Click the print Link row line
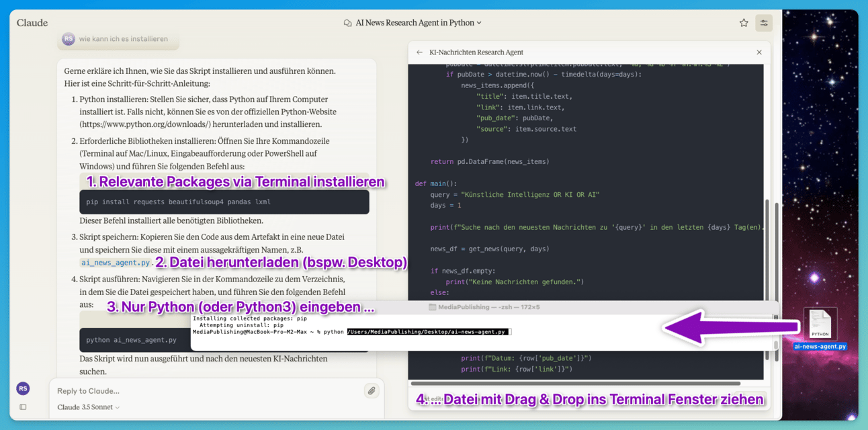The height and width of the screenshot is (430, 868). [x=516, y=369]
